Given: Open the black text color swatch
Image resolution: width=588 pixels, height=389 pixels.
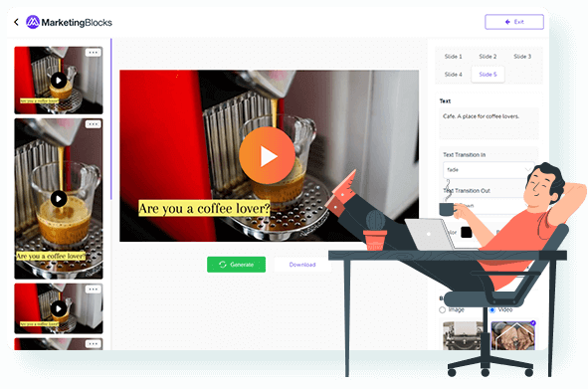Looking at the screenshot, I should [467, 232].
